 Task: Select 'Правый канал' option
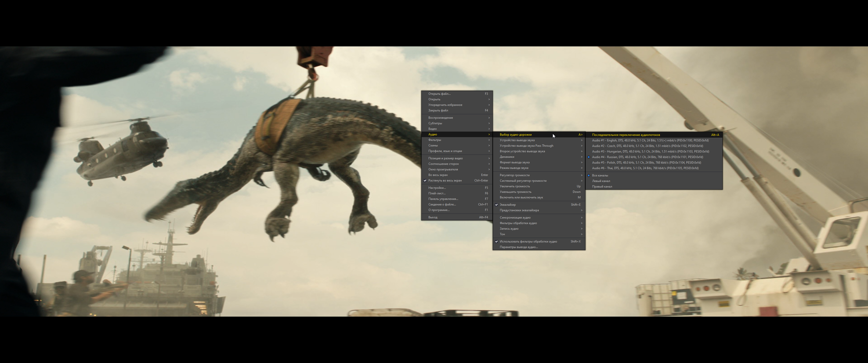[x=654, y=187]
